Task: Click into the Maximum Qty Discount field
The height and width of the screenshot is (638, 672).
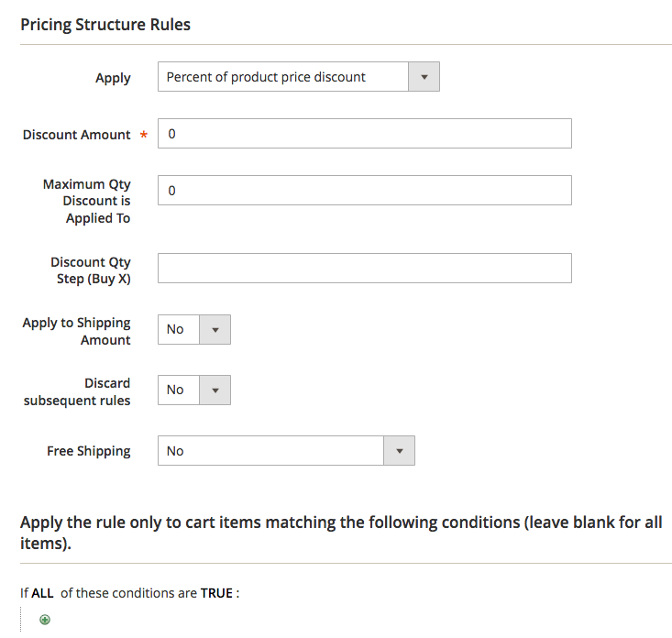Action: pos(365,191)
